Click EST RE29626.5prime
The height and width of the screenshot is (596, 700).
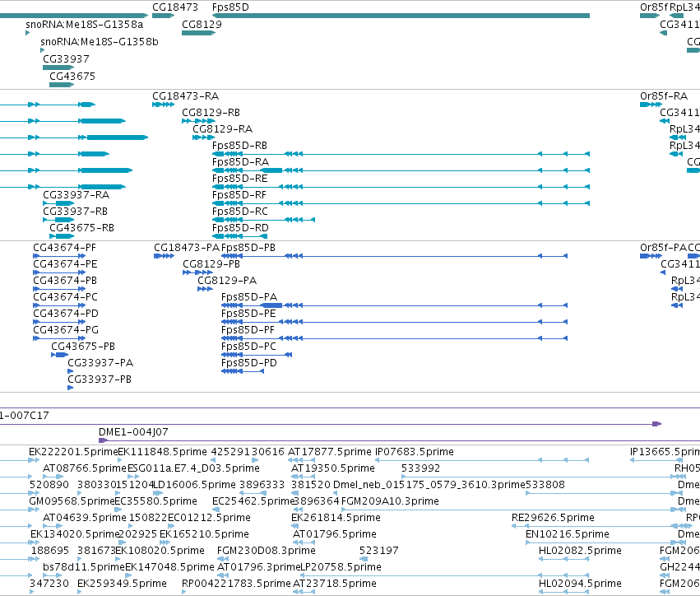tap(553, 517)
